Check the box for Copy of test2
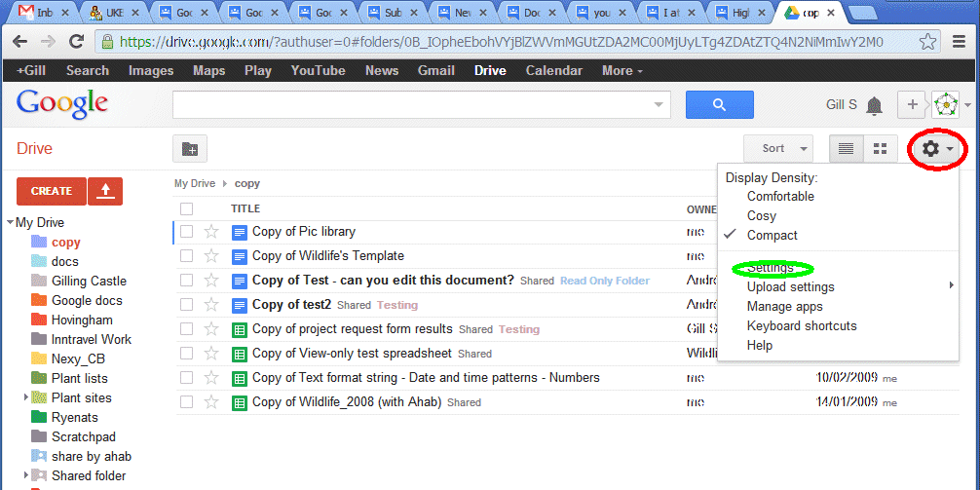The width and height of the screenshot is (980, 490). pos(186,305)
